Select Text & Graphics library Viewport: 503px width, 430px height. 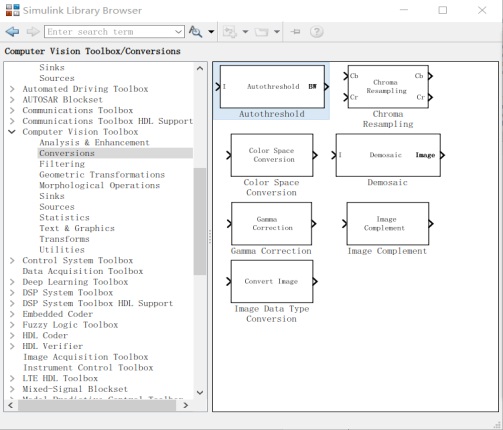click(77, 228)
